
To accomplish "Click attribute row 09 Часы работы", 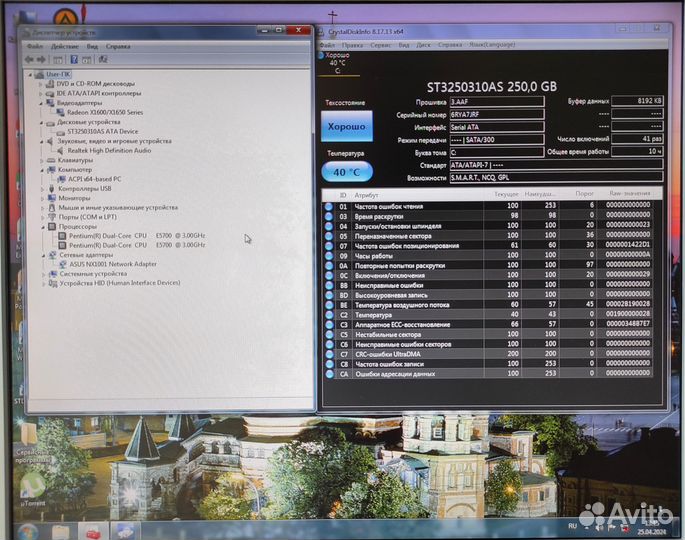I will point(488,256).
